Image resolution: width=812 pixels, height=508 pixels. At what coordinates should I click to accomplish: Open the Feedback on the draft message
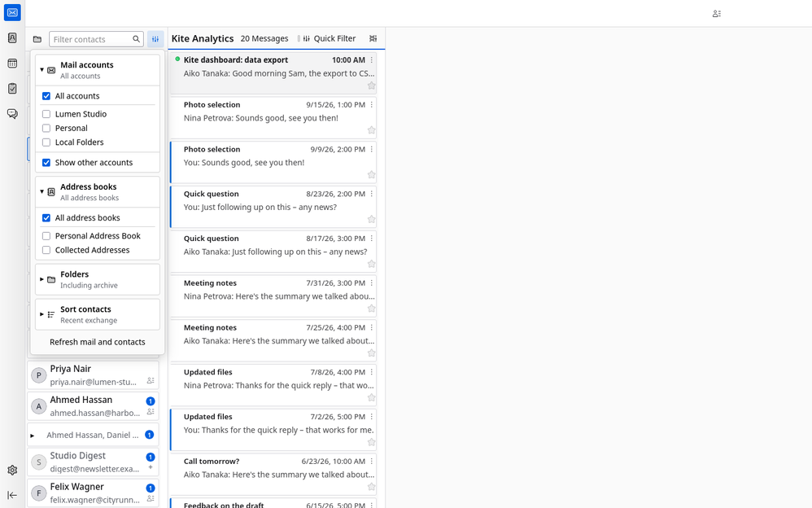(273, 503)
